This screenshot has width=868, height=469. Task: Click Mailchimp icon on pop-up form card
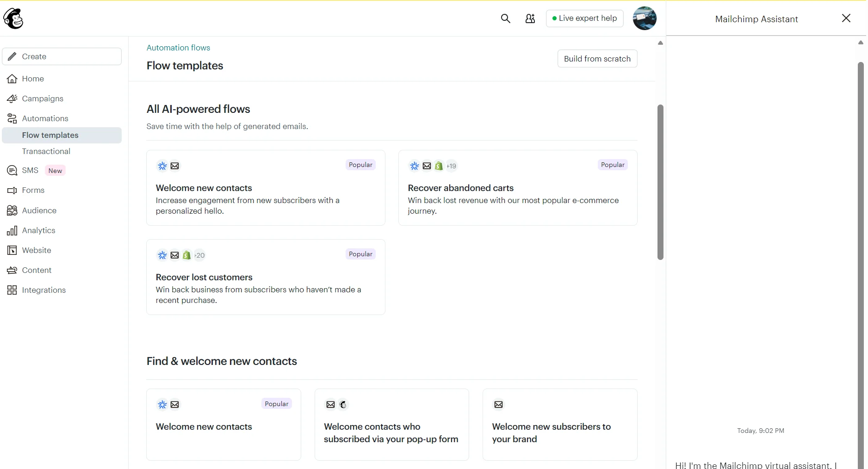click(x=343, y=404)
